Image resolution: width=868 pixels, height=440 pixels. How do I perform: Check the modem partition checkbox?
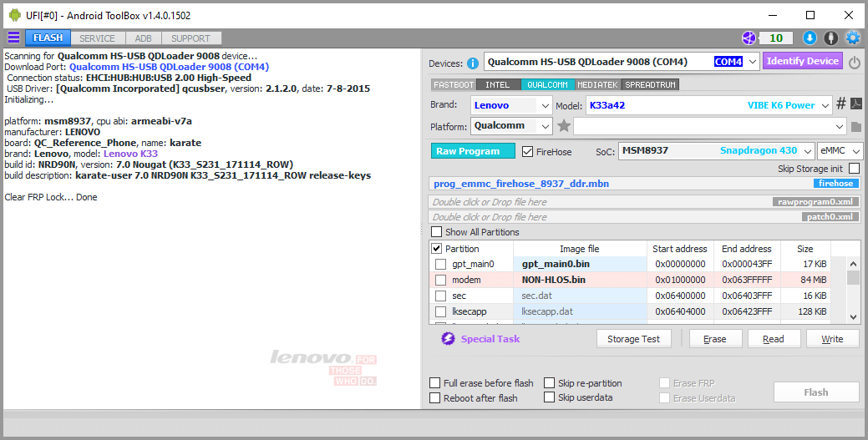pyautogui.click(x=440, y=280)
